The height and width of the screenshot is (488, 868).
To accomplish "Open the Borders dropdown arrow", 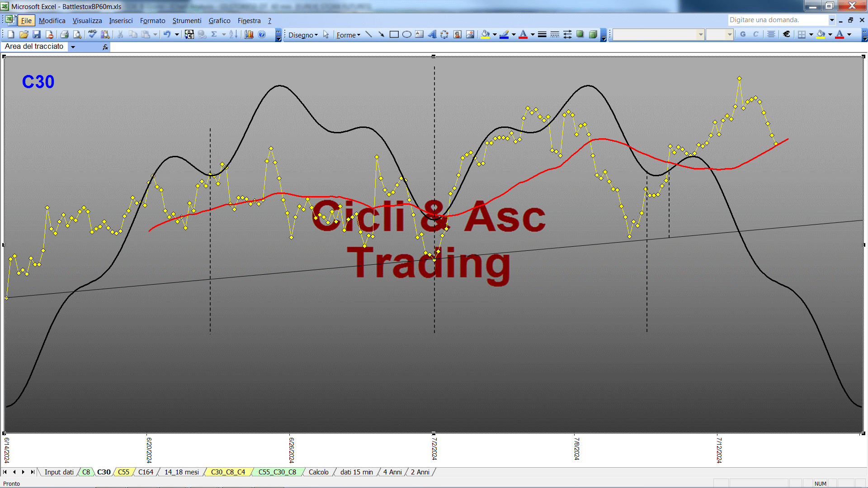I will [811, 34].
